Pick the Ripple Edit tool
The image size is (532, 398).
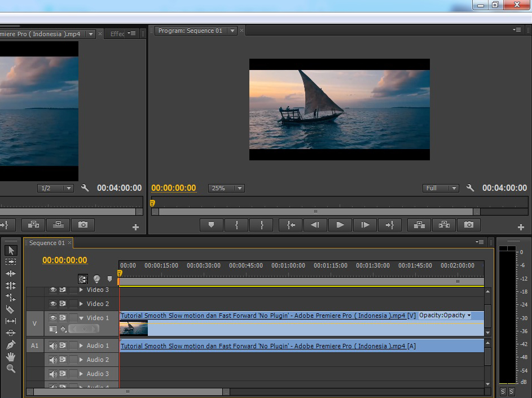[x=10, y=273]
